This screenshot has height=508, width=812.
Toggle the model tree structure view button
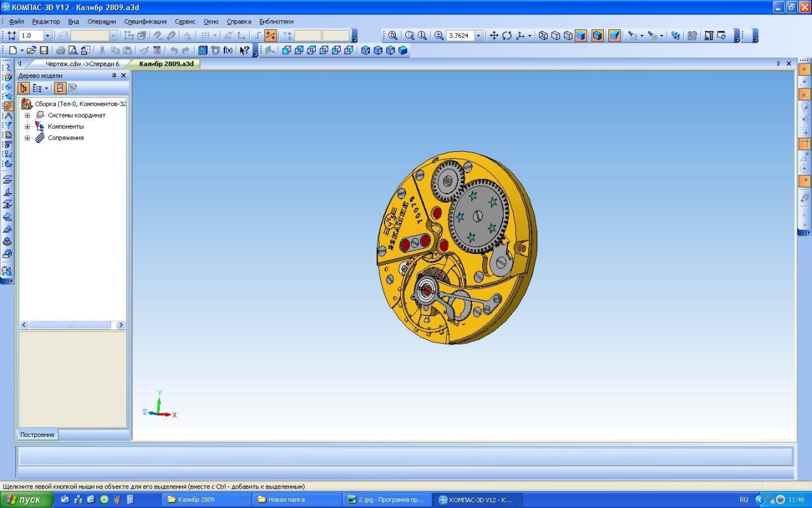pos(23,88)
